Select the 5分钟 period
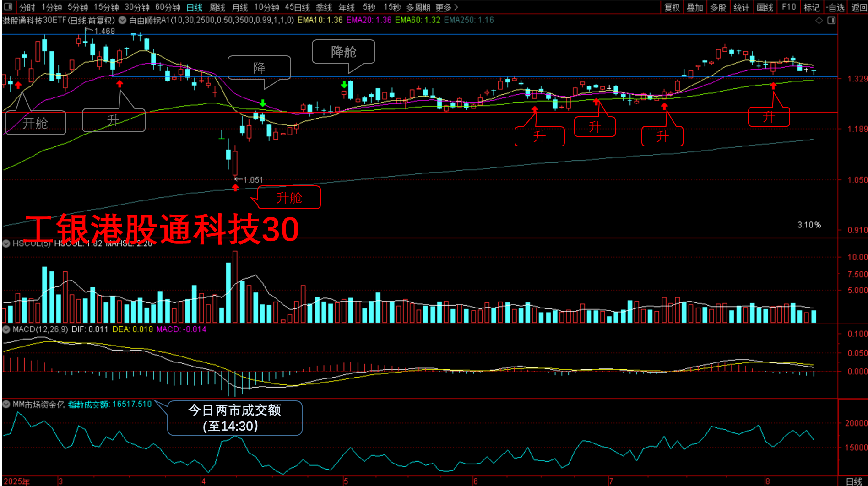The image size is (868, 486). click(x=78, y=7)
